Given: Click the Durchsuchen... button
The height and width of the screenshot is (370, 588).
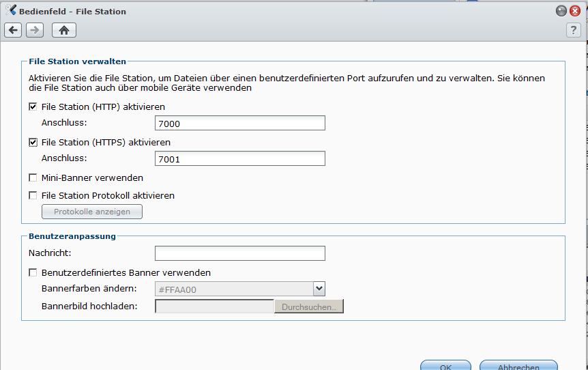Looking at the screenshot, I should (x=309, y=307).
